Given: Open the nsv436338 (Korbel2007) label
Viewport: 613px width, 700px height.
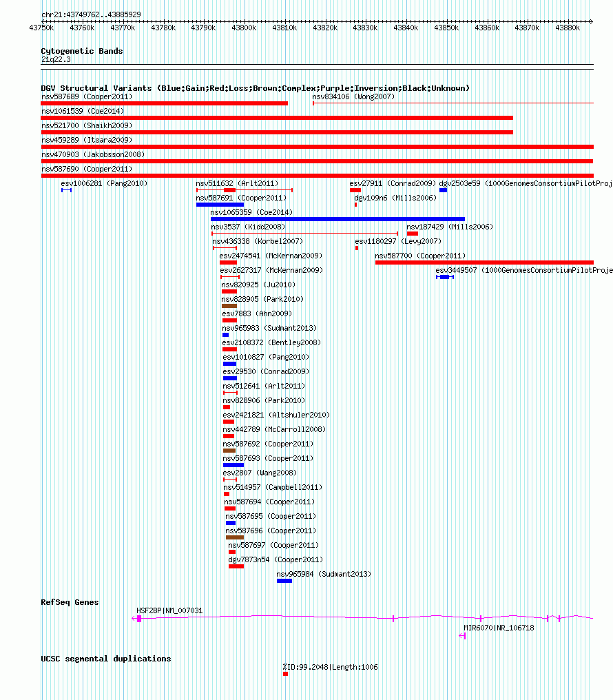Looking at the screenshot, I should point(258,242).
